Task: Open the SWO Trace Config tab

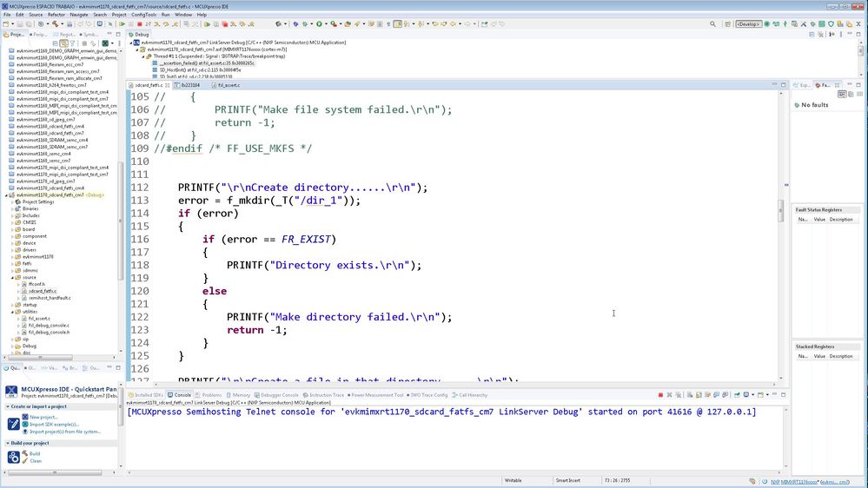Action: [429, 395]
